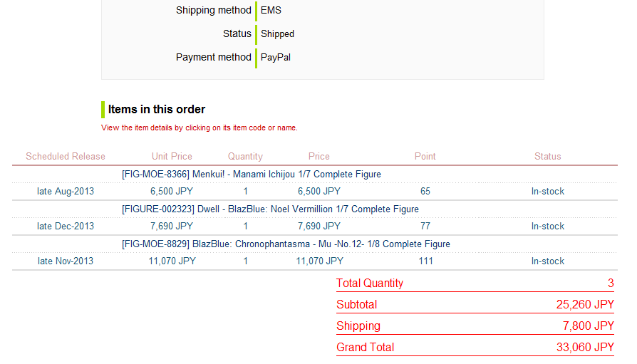637x364 pixels.
Task: Click unit price '7,690 JPY' of Noel figure
Action: point(172,227)
